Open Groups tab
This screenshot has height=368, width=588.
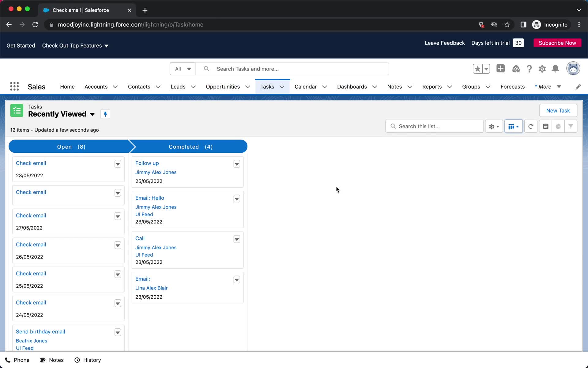471,87
